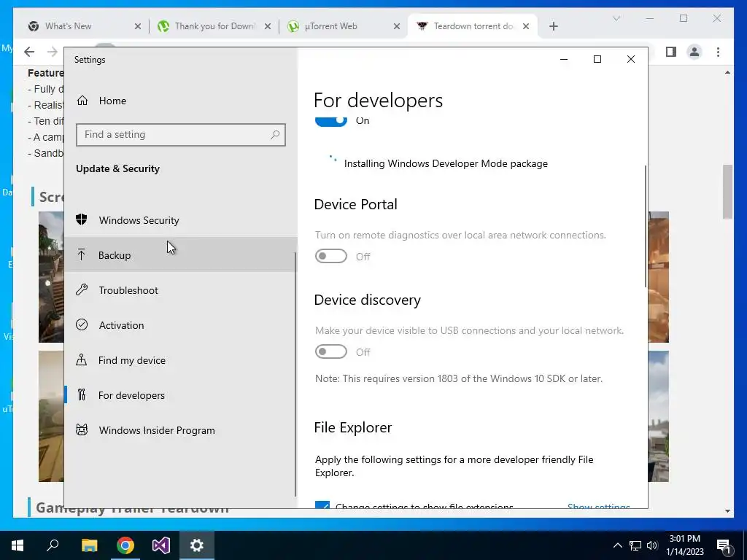Open a new Chrome tab with plus
747x560 pixels.
(553, 26)
